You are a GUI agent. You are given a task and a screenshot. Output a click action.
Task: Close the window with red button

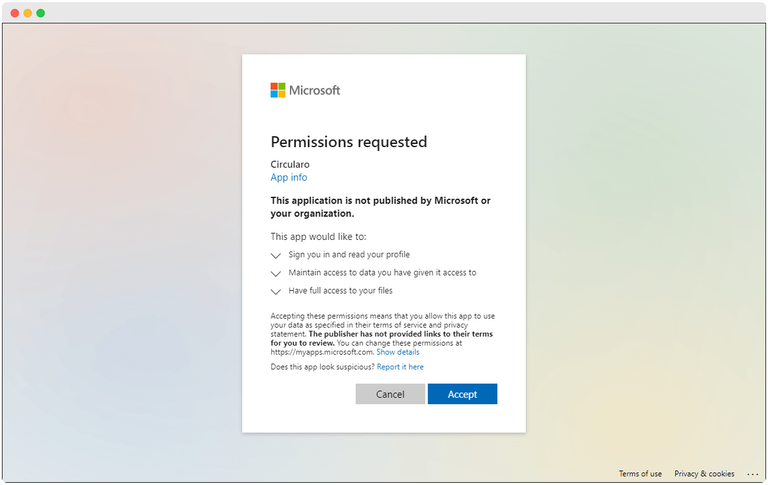(x=15, y=13)
